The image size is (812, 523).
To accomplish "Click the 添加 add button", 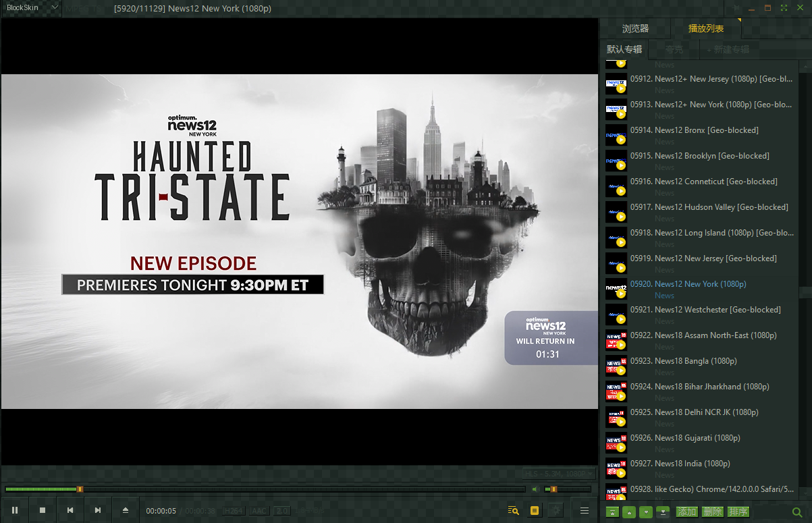I will (687, 512).
